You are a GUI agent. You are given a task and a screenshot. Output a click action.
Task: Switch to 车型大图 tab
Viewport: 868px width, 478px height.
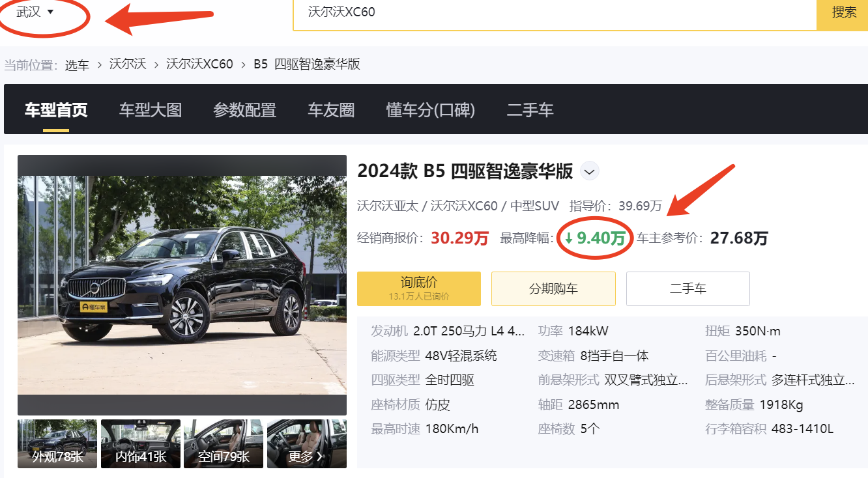(151, 110)
